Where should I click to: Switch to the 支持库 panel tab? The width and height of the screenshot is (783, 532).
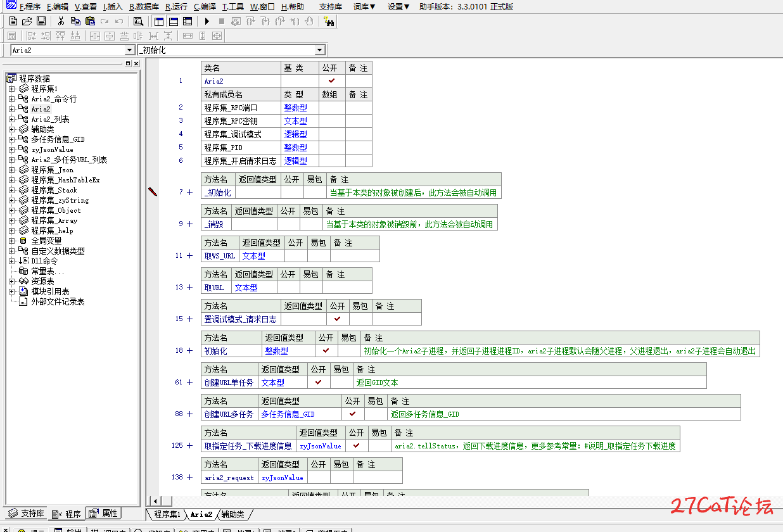pos(26,514)
